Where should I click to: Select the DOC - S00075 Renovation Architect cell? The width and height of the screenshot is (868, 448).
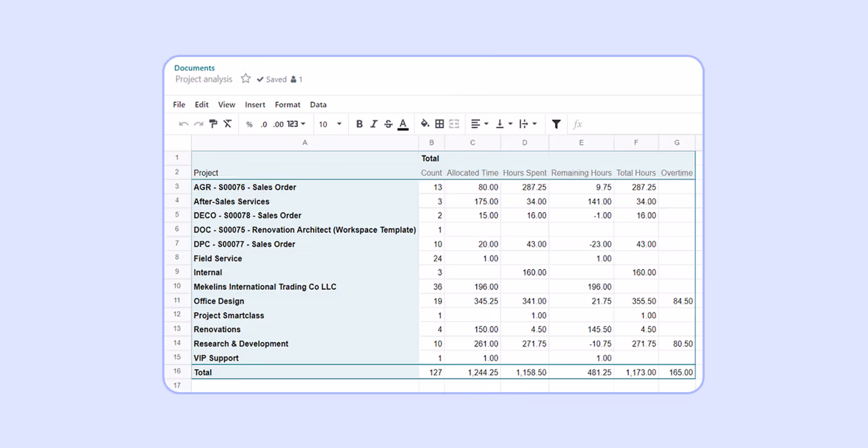305,229
